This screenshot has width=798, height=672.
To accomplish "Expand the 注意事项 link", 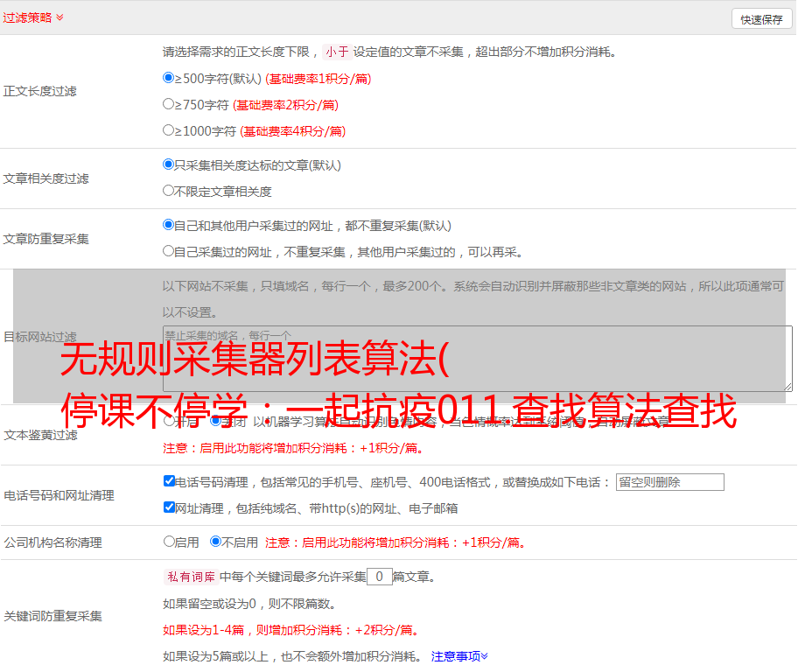I will tap(459, 656).
